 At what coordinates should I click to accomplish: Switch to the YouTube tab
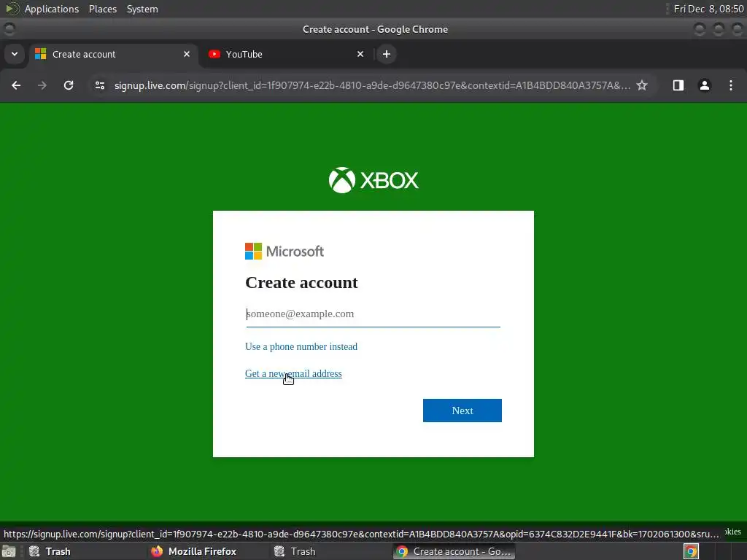286,54
